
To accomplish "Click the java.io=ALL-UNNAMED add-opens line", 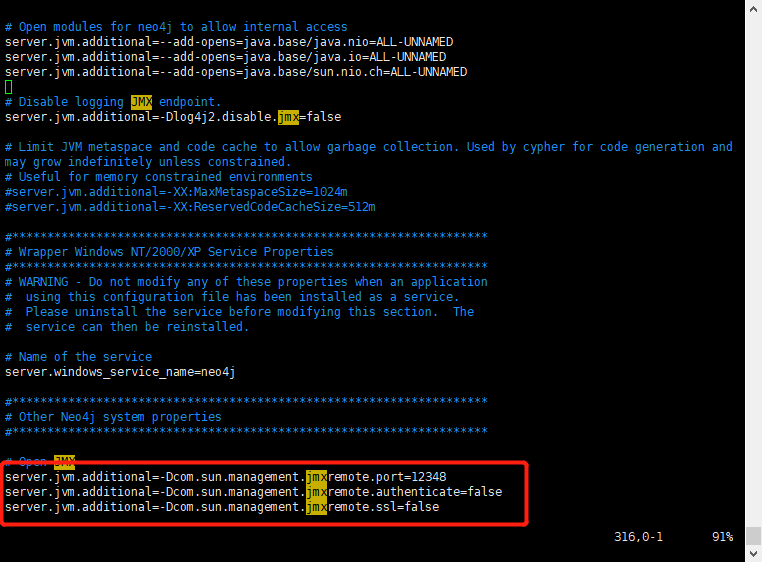I will [225, 57].
